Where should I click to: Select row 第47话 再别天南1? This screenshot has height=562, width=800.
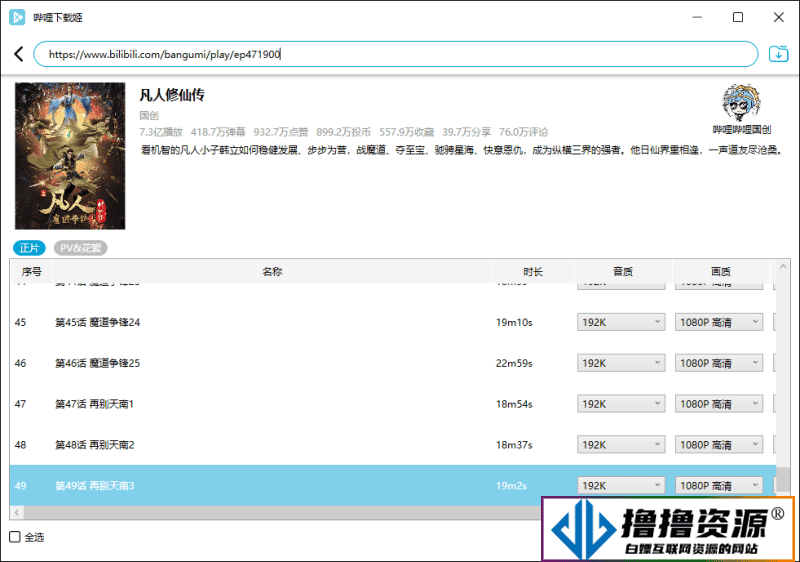pos(393,404)
